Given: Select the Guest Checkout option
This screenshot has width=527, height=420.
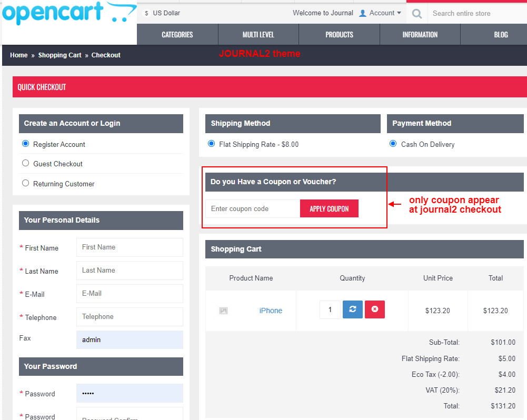Looking at the screenshot, I should pyautogui.click(x=25, y=164).
